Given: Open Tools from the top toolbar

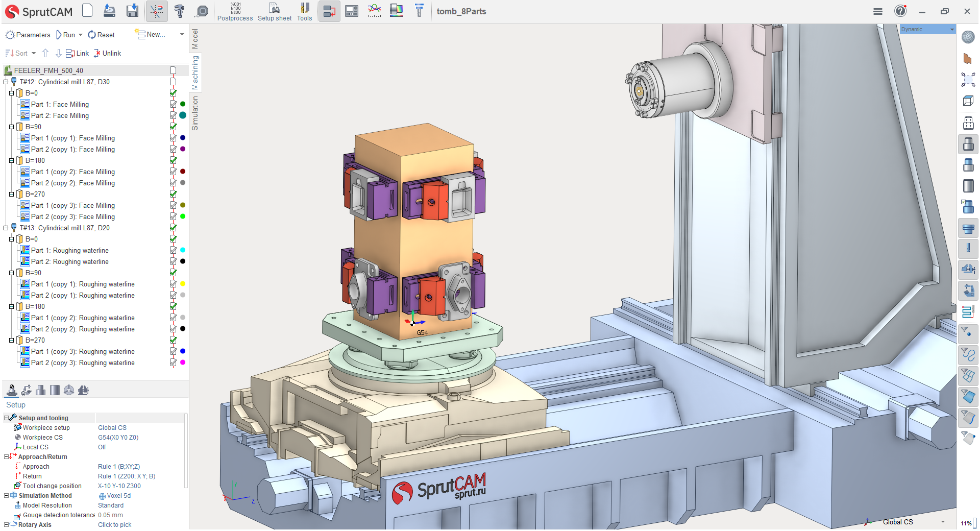Looking at the screenshot, I should (x=305, y=11).
